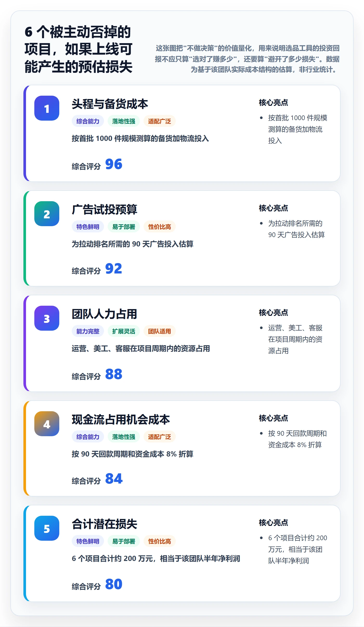Click the main heading 6 个被主动否掉的项目
This screenshot has width=364, height=627.
[x=79, y=49]
